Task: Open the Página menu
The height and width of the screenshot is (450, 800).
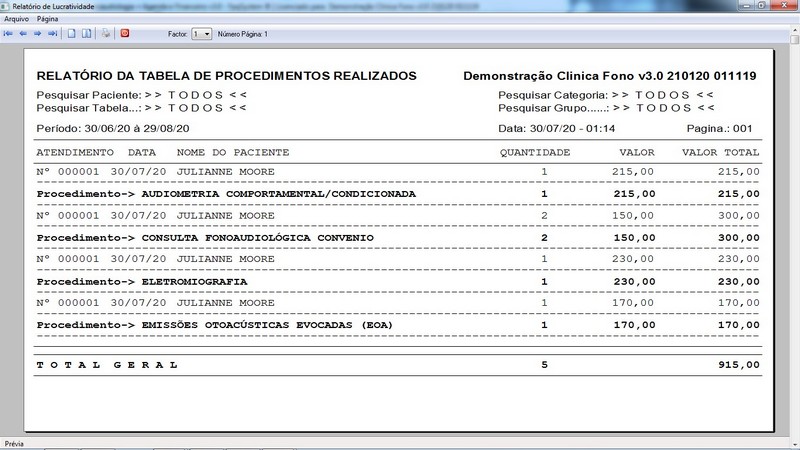Action: pos(47,19)
